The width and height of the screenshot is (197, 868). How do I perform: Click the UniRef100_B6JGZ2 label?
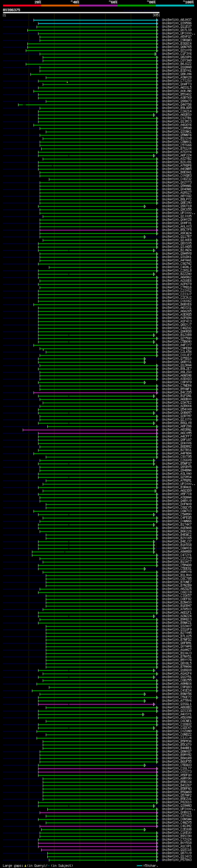click(176, 64)
